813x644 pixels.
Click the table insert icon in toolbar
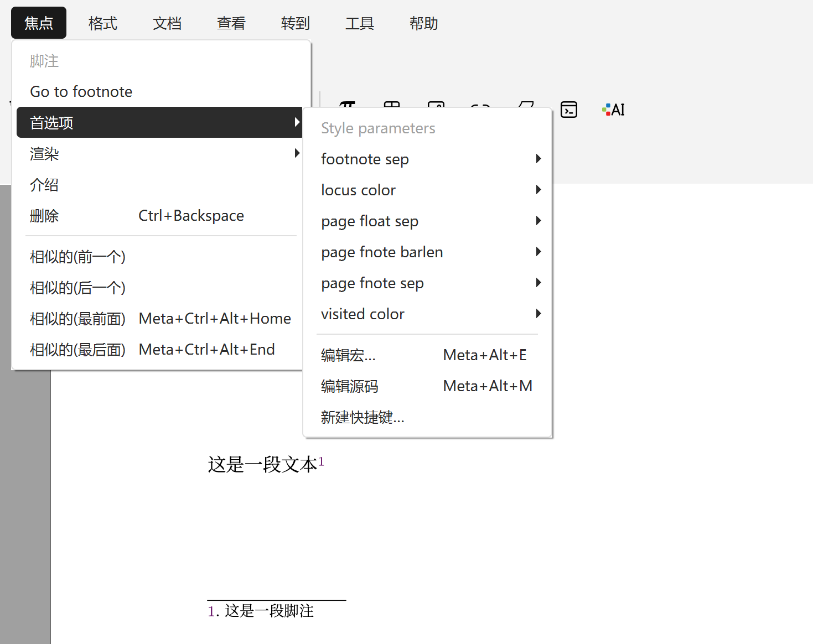point(392,104)
